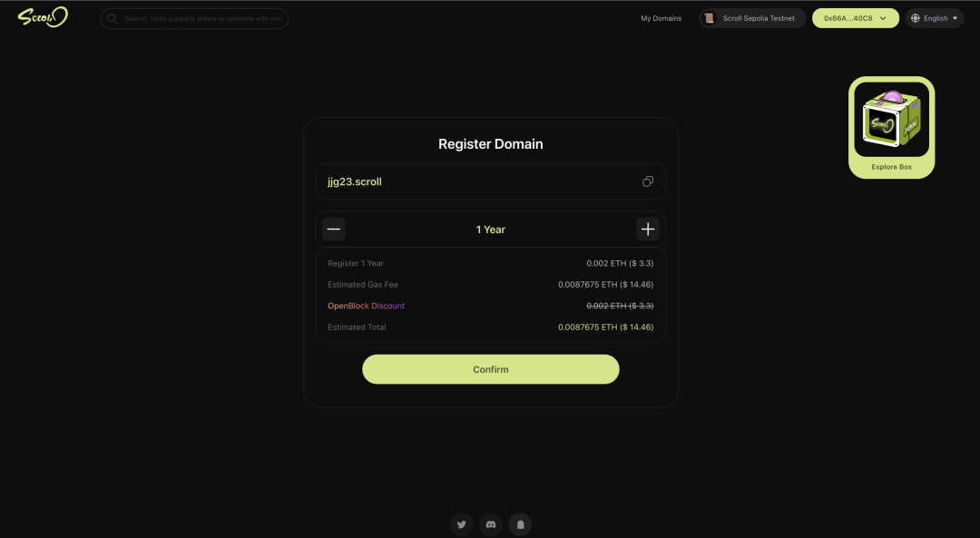Open the Twitter social link
This screenshot has width=980, height=538.
[x=461, y=525]
